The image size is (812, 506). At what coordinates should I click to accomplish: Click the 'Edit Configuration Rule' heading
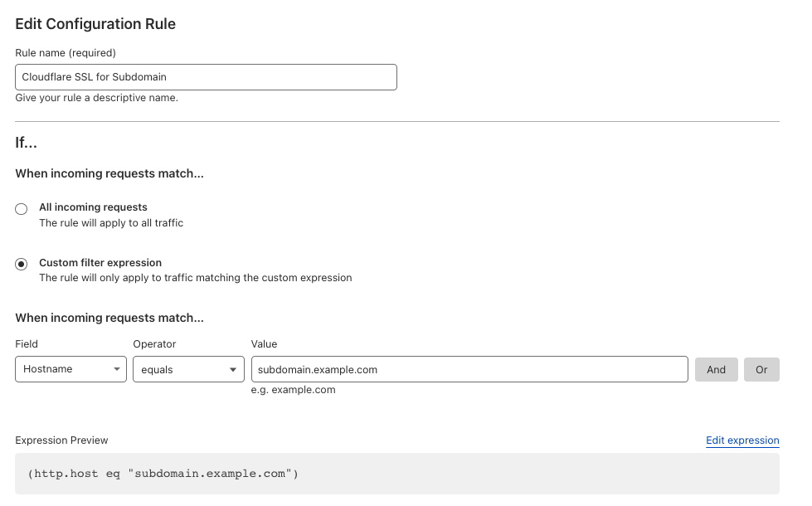pyautogui.click(x=95, y=24)
